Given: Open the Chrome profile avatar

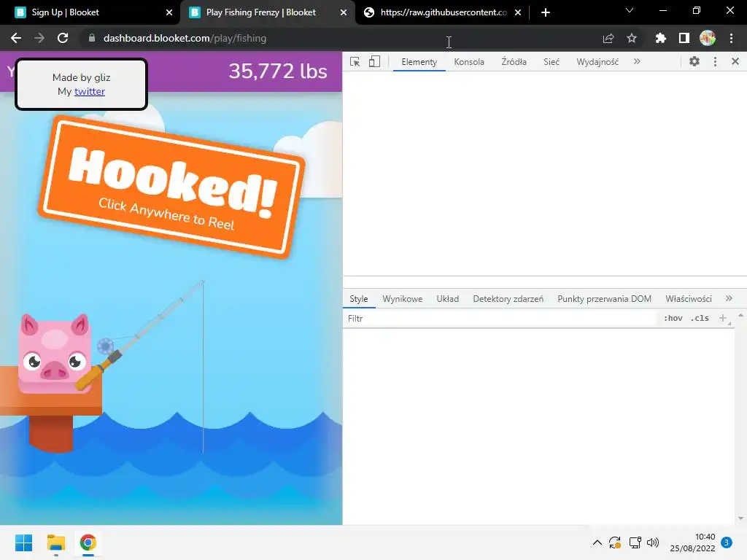Looking at the screenshot, I should pos(708,38).
